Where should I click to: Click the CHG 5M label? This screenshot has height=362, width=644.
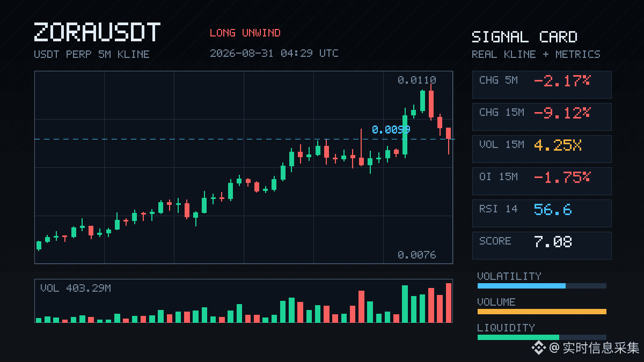[499, 80]
